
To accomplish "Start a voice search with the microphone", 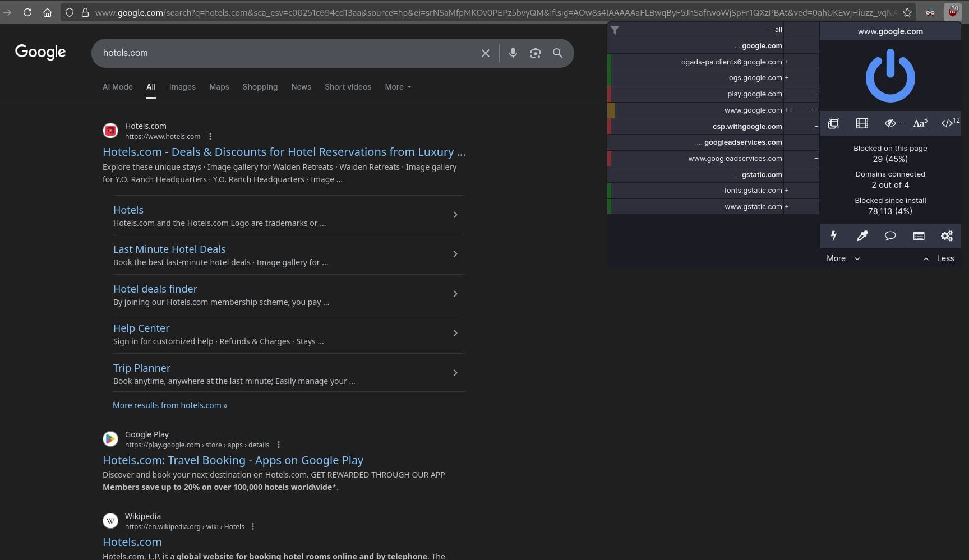I will click(x=513, y=53).
